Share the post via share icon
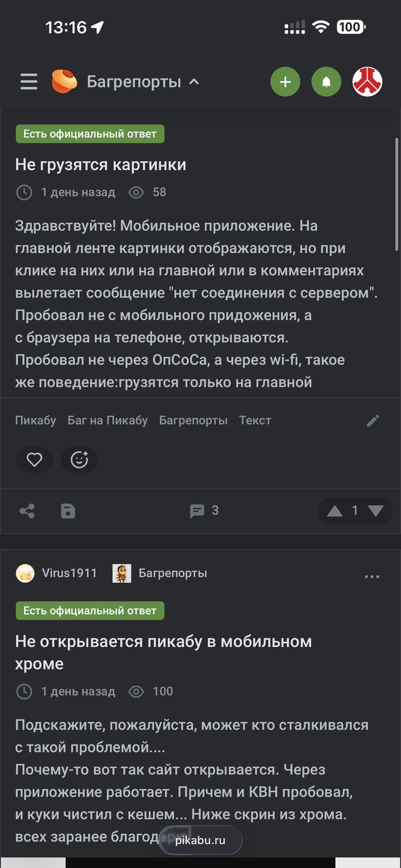401x868 pixels. [27, 511]
